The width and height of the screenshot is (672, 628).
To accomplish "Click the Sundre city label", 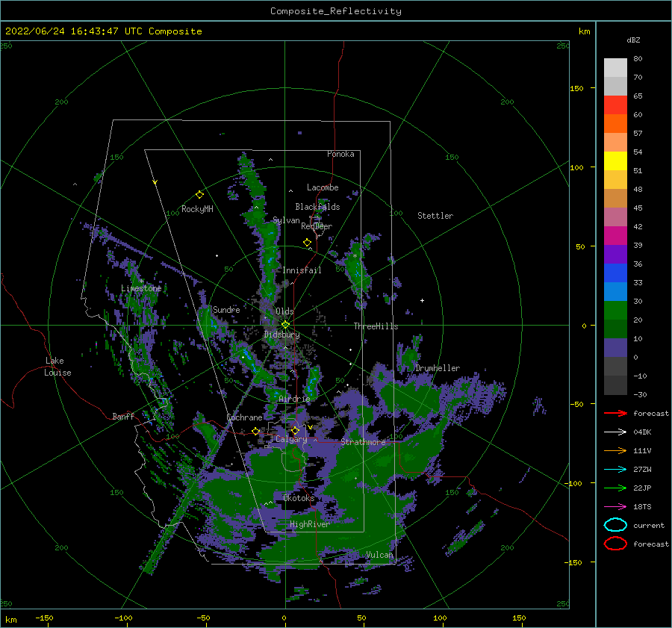I will point(226,309).
